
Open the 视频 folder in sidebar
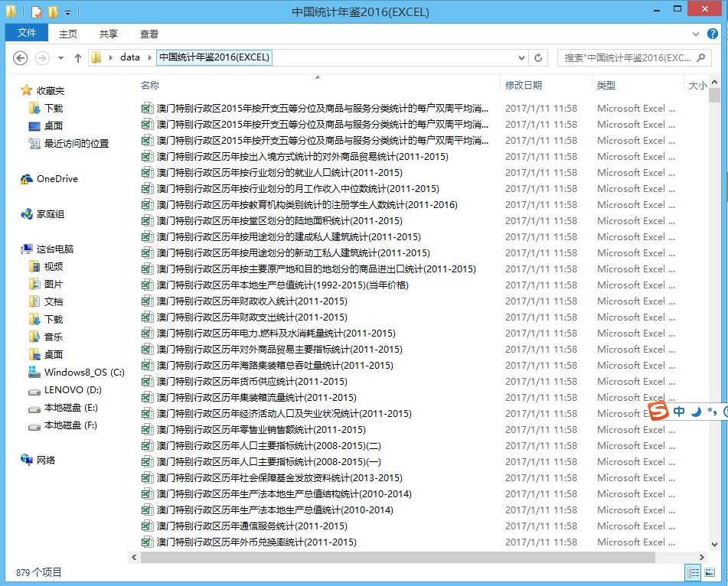point(54,266)
